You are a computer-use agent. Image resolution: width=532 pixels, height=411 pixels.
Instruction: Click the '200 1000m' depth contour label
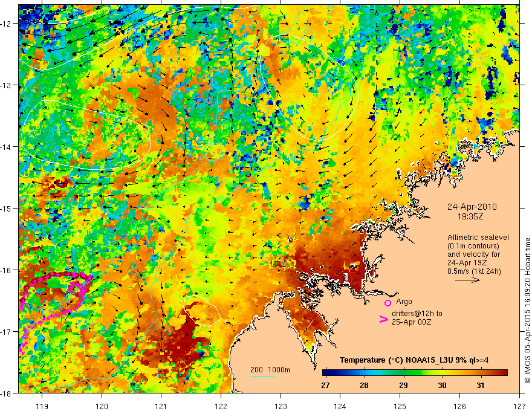point(270,370)
